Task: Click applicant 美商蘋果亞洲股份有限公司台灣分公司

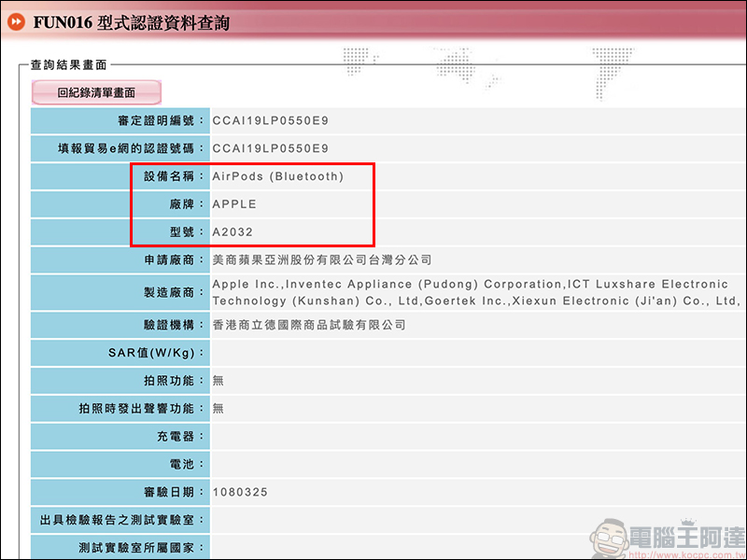Action: click(322, 260)
